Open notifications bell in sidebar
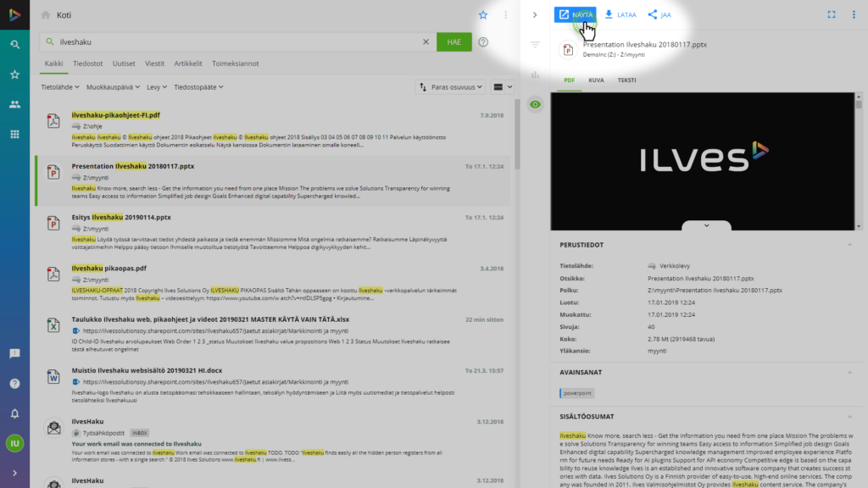Image resolution: width=868 pixels, height=488 pixels. click(x=15, y=413)
